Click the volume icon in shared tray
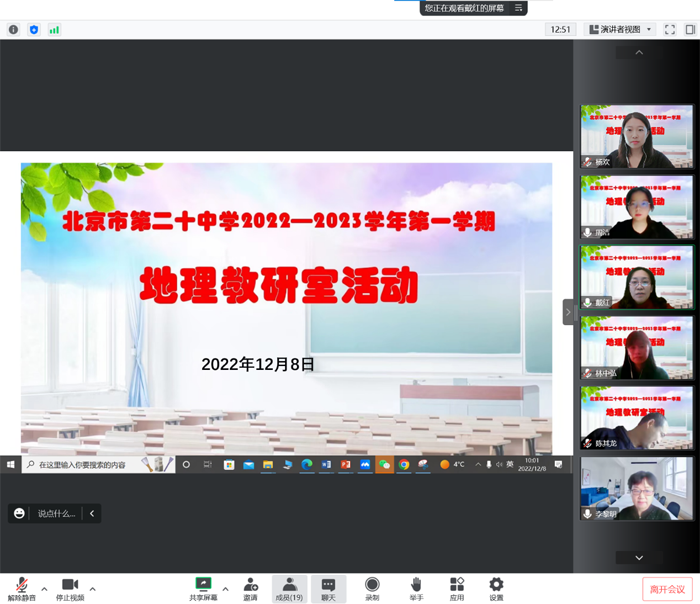Image resolution: width=700 pixels, height=604 pixels. pyautogui.click(x=499, y=465)
